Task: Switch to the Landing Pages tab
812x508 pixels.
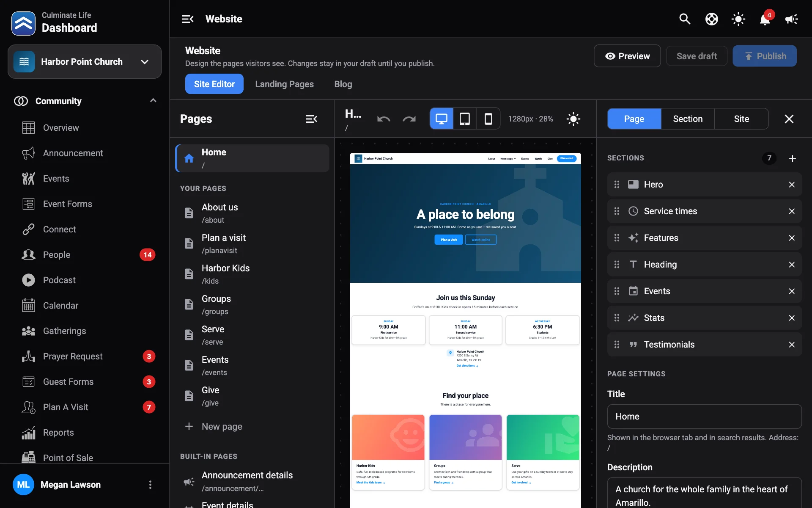Action: tap(284, 84)
